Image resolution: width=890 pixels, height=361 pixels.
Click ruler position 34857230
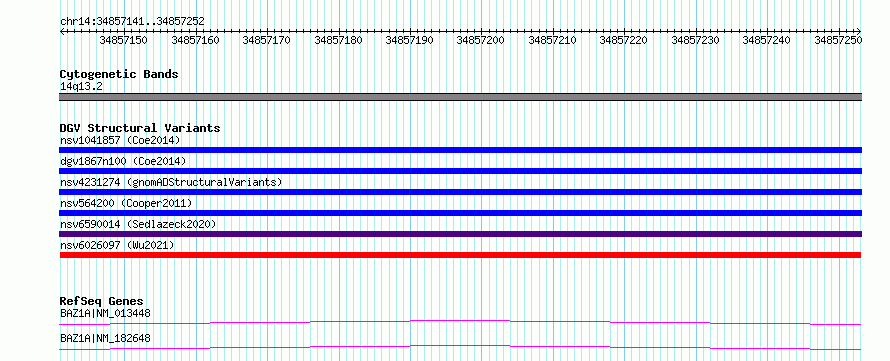coord(695,40)
